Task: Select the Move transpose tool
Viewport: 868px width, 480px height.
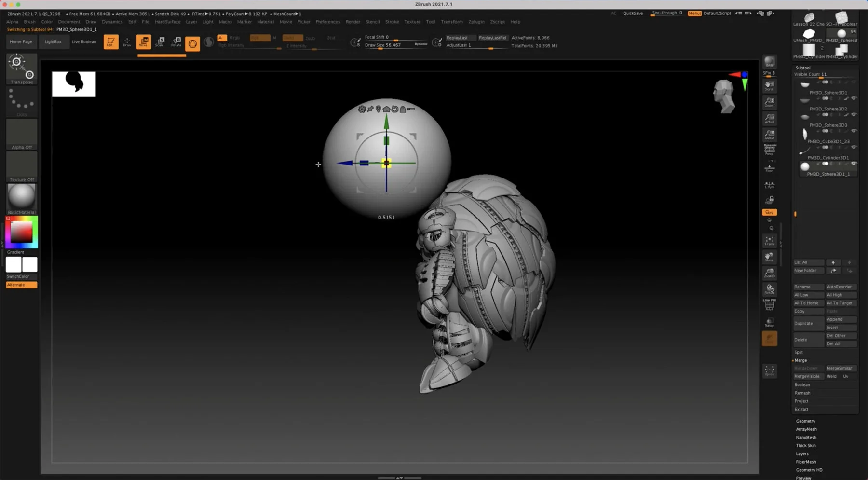Action: 144,41
